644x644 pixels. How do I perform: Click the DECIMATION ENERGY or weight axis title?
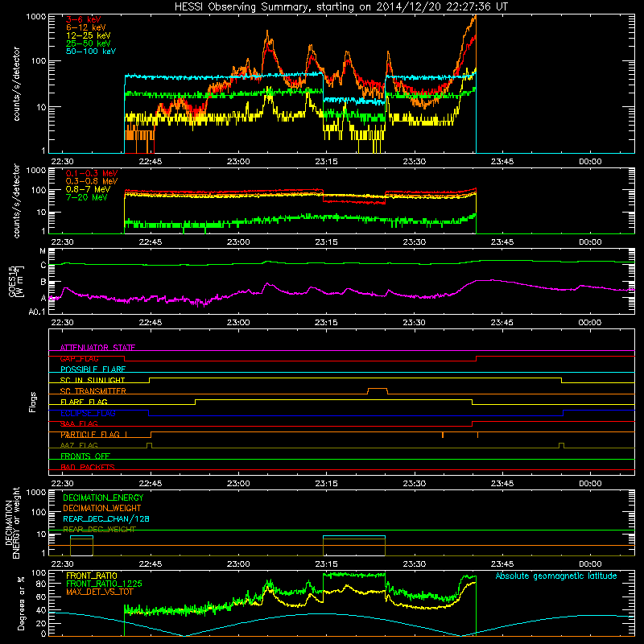pos(12,523)
